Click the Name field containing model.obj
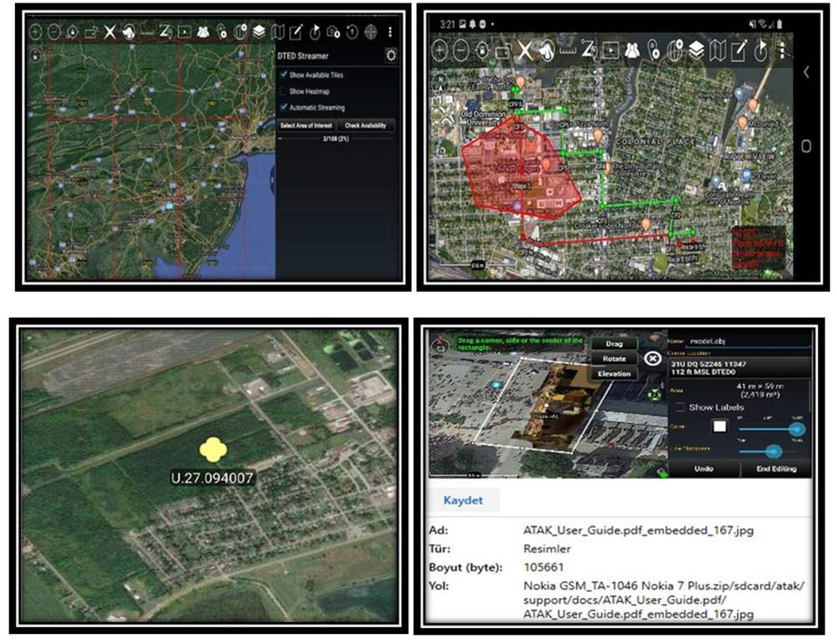Screen dimensions: 837x644 (x=747, y=341)
